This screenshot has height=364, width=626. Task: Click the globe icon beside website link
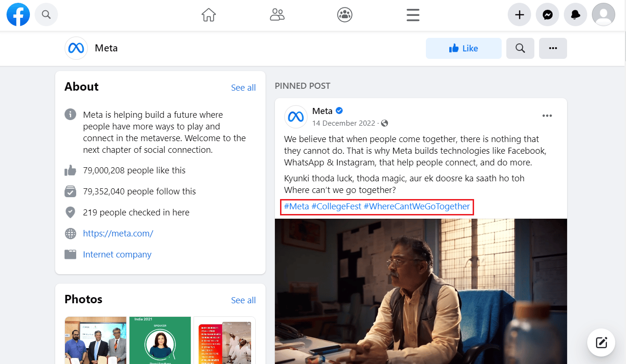click(70, 234)
